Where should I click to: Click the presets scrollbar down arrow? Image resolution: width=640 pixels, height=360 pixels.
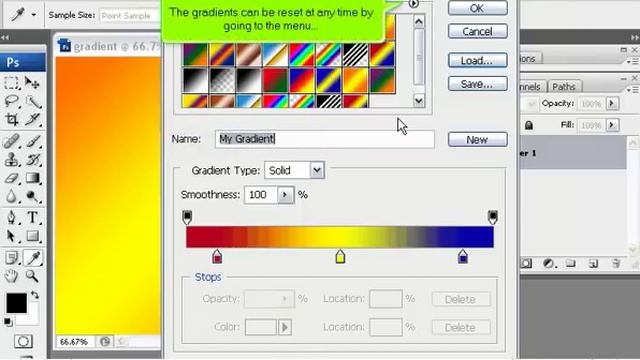(419, 100)
